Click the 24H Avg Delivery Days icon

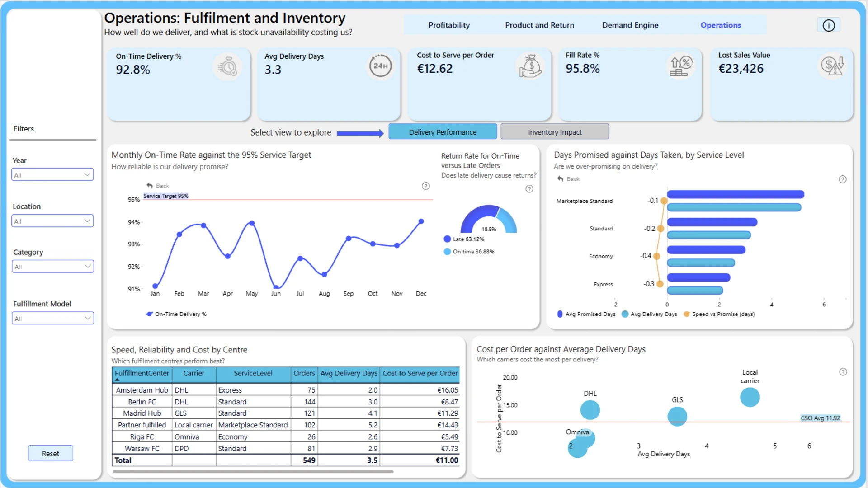(380, 66)
